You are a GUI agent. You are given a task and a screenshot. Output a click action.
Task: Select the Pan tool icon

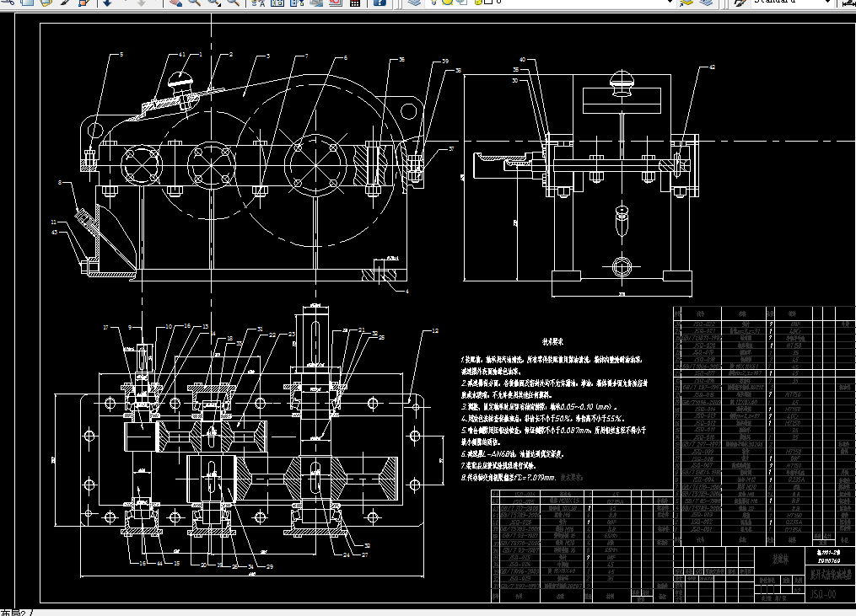pyautogui.click(x=175, y=4)
